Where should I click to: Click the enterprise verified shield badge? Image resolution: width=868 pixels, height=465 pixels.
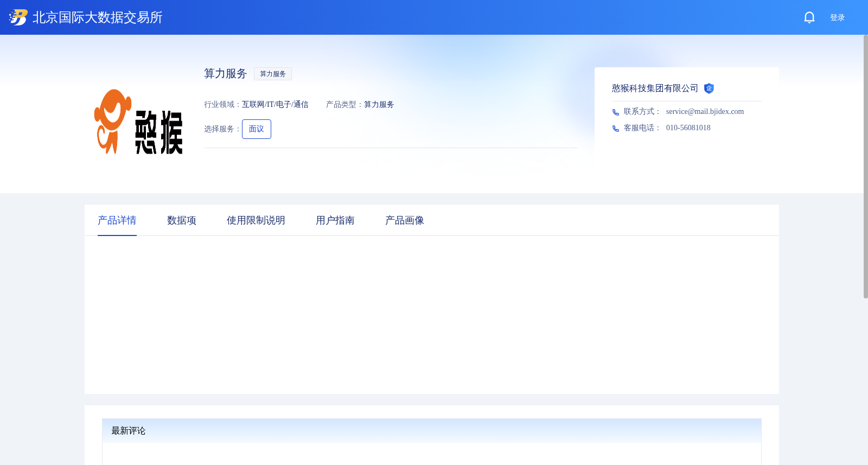pos(709,88)
